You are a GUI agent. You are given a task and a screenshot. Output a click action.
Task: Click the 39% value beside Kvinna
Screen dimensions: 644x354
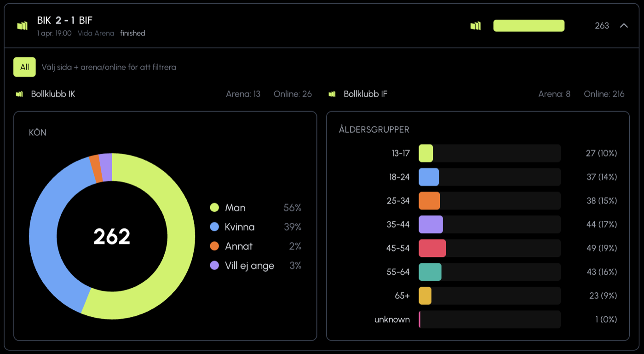pyautogui.click(x=292, y=227)
